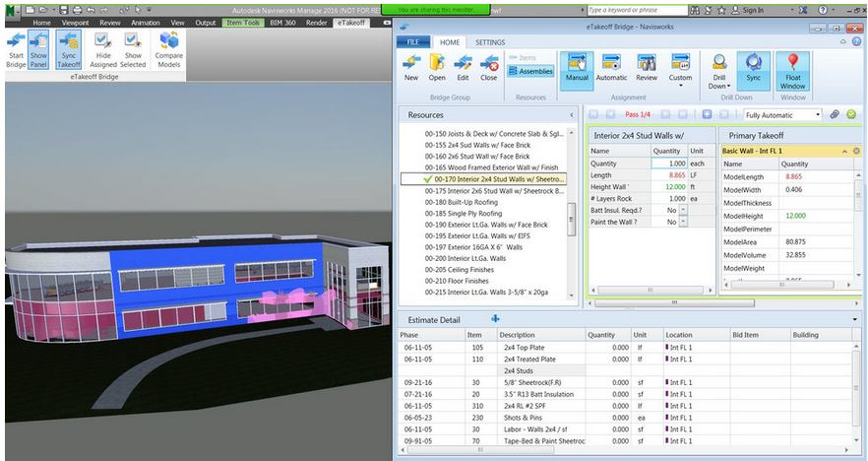Click New in Bridge Group
Viewport: 868px width, 461px height.
411,68
